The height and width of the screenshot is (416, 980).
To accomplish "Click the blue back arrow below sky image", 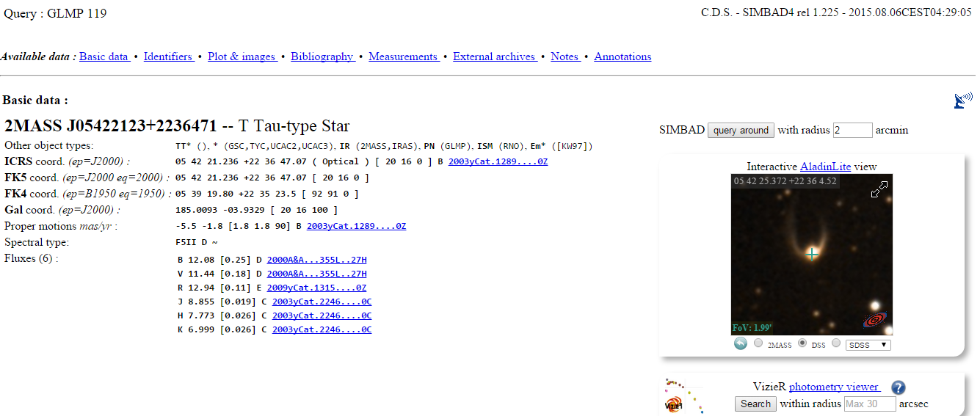I will (x=741, y=343).
